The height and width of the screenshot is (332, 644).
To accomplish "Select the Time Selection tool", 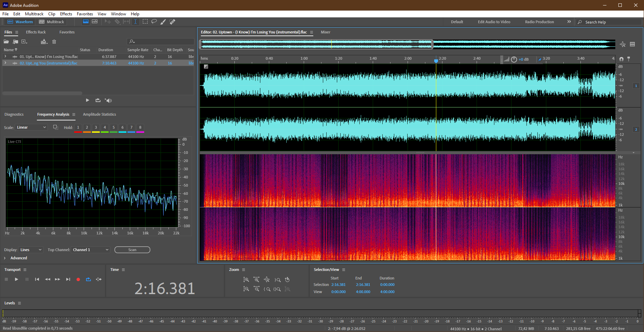I will point(136,21).
